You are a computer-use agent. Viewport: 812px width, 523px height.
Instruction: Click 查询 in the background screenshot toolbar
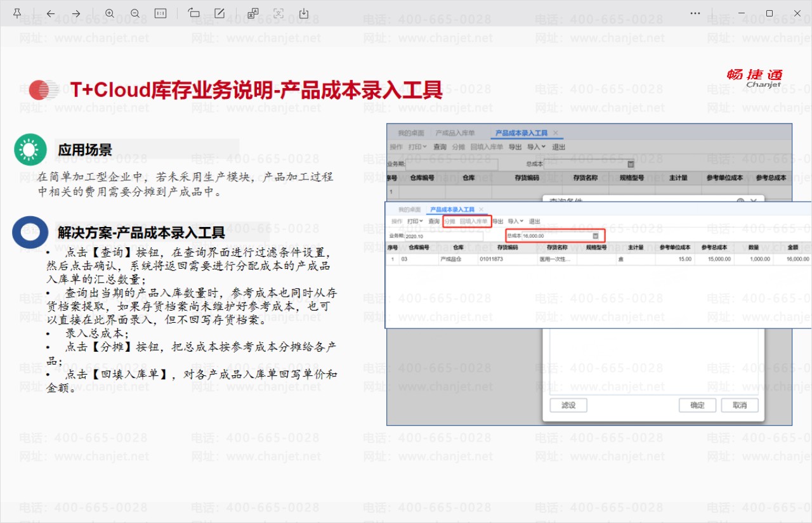(x=440, y=146)
